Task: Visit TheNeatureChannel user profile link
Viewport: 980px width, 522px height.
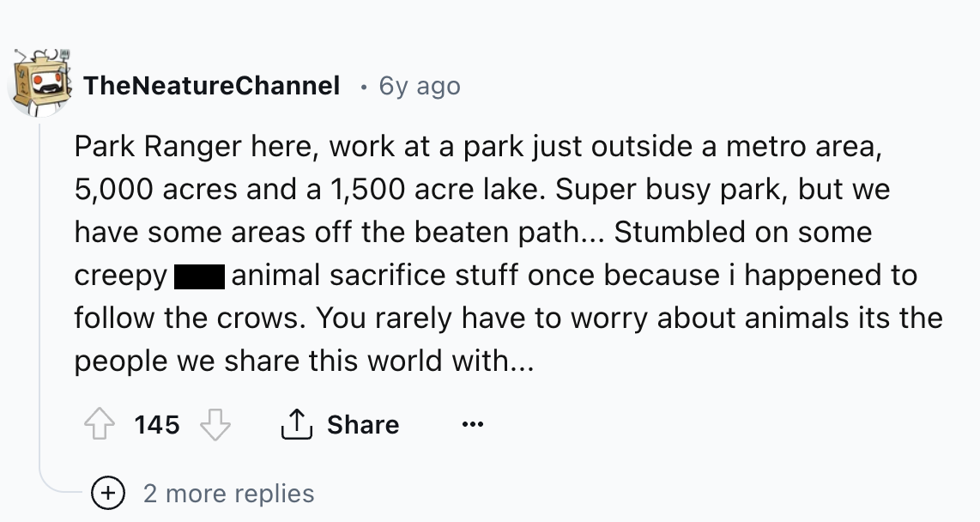Action: tap(211, 86)
